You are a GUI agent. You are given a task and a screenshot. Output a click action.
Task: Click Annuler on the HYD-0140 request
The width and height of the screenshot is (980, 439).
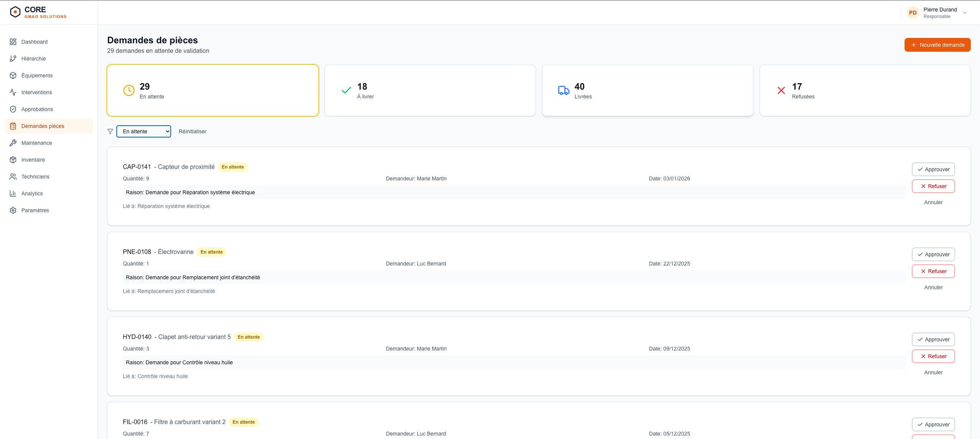pos(933,372)
